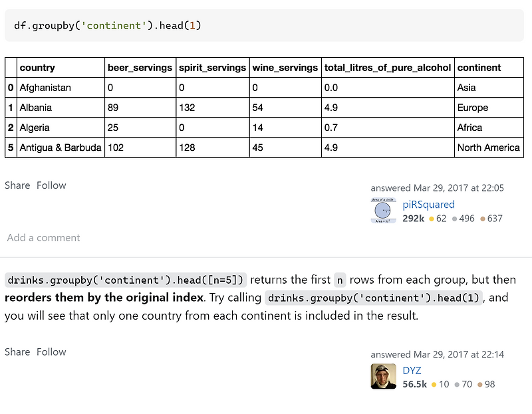Viewport: 532px width, 414px height.
Task: Click DYZ's gold badge dot
Action: click(x=434, y=385)
